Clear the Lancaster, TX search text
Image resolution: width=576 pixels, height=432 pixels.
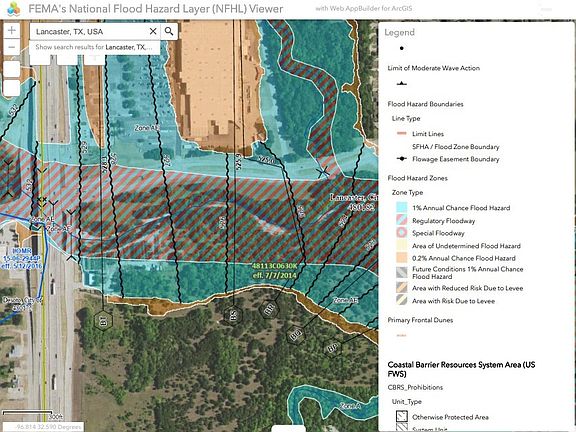coord(153,32)
